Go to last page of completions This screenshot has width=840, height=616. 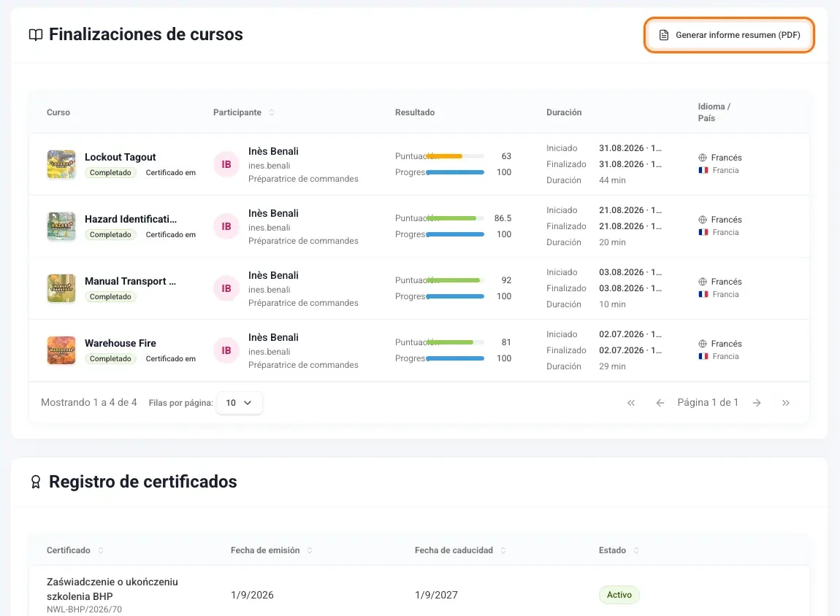pos(785,403)
